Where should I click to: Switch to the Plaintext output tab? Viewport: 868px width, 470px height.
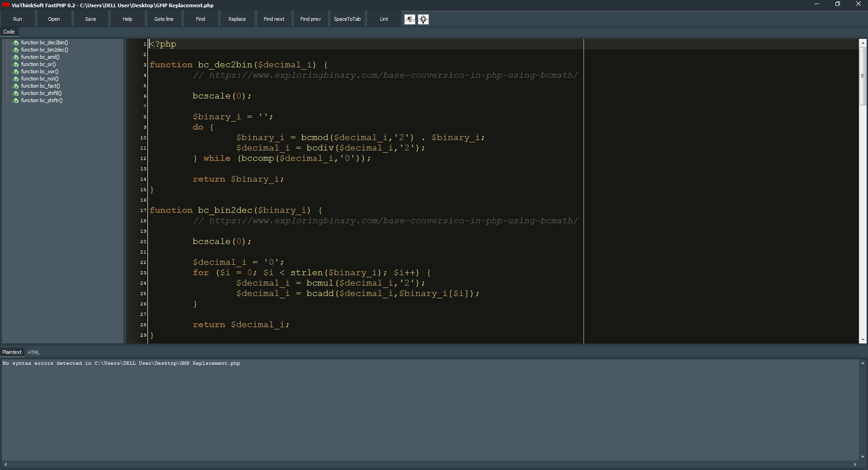[12, 352]
